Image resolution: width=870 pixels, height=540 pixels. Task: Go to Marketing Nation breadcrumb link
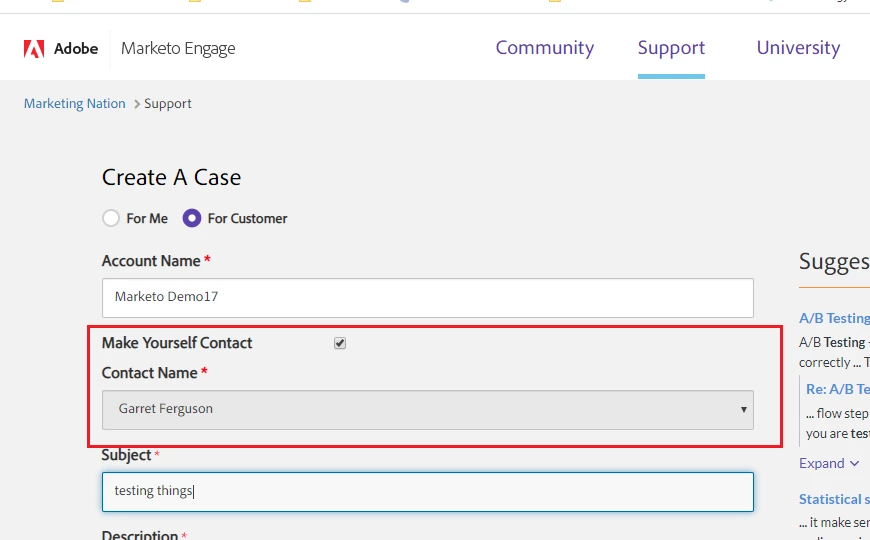pyautogui.click(x=74, y=104)
